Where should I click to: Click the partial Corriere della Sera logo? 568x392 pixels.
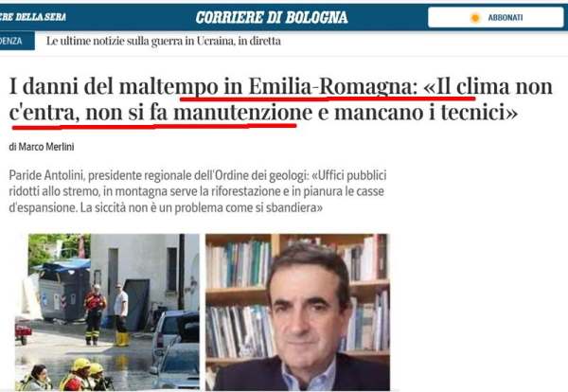coord(33,17)
